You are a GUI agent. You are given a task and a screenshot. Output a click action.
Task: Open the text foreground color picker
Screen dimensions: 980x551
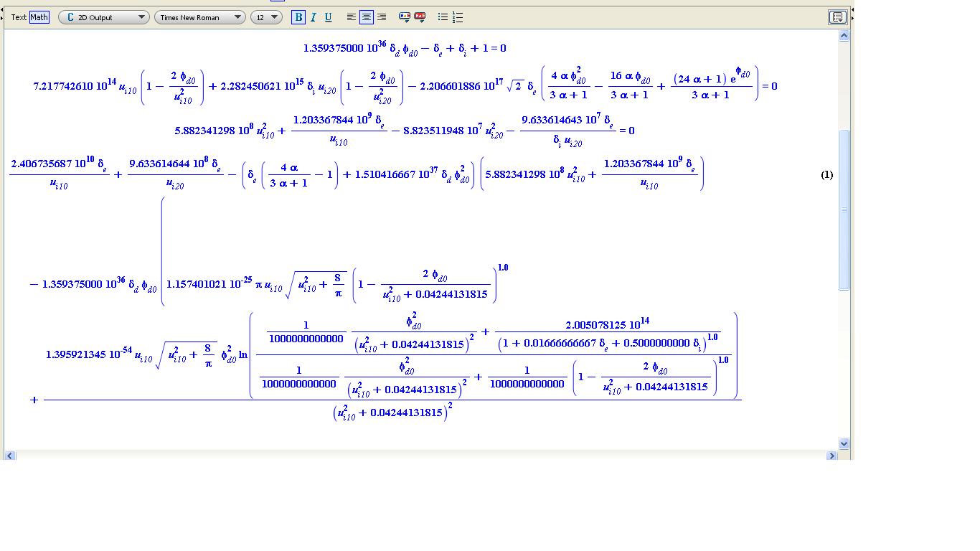click(x=405, y=17)
